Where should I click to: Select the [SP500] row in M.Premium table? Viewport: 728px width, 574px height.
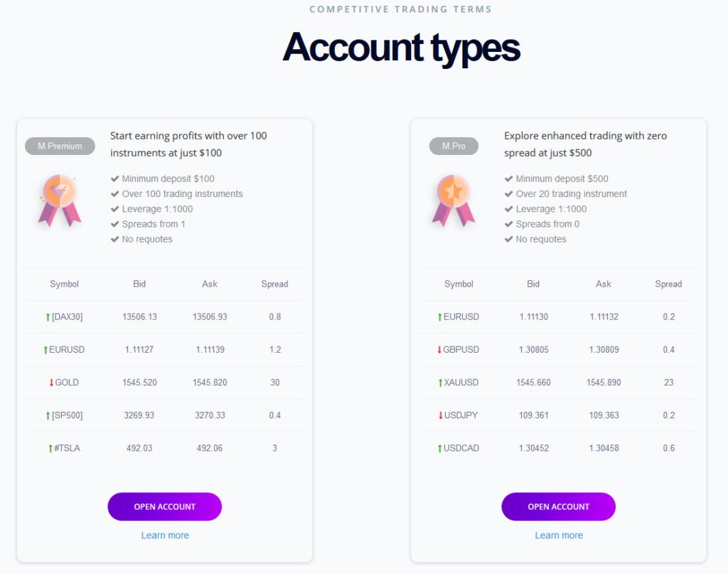pos(165,415)
